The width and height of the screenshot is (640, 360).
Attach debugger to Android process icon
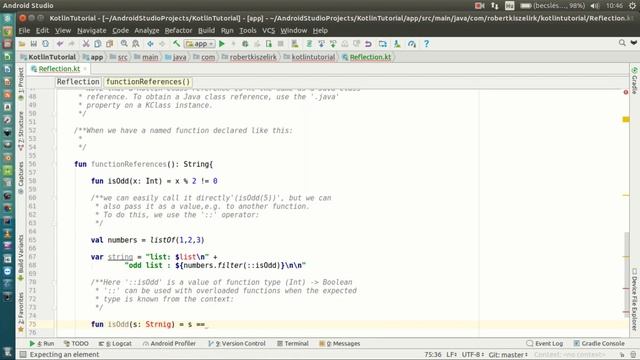point(269,44)
